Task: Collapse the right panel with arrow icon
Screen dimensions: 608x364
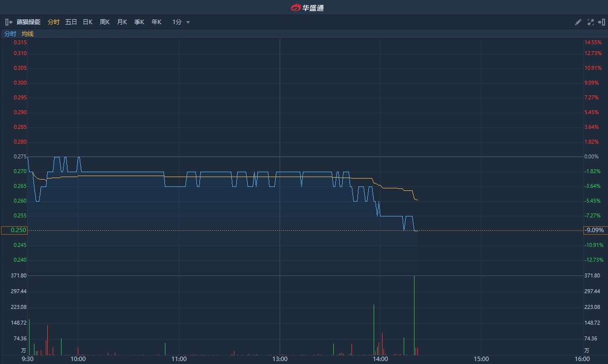Action: [x=602, y=22]
